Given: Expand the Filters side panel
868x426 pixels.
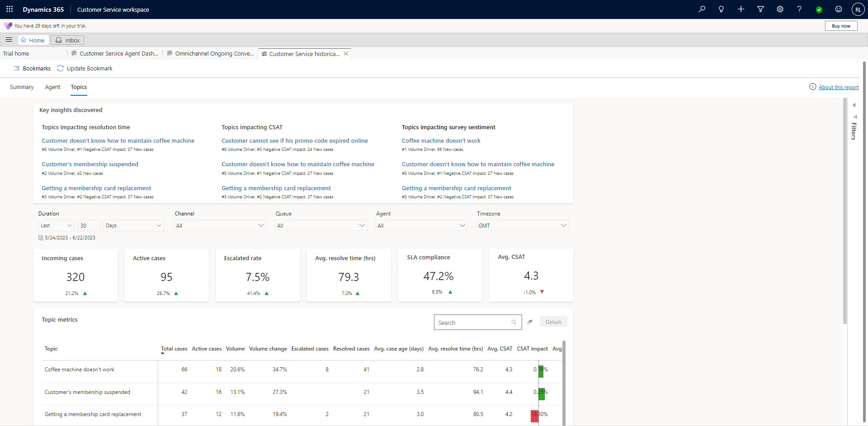Looking at the screenshot, I should 854,105.
